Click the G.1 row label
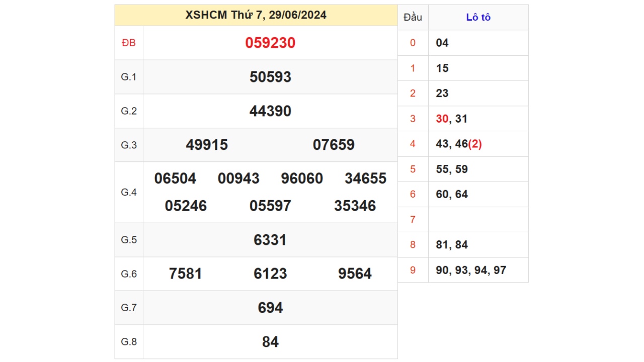 pos(129,77)
